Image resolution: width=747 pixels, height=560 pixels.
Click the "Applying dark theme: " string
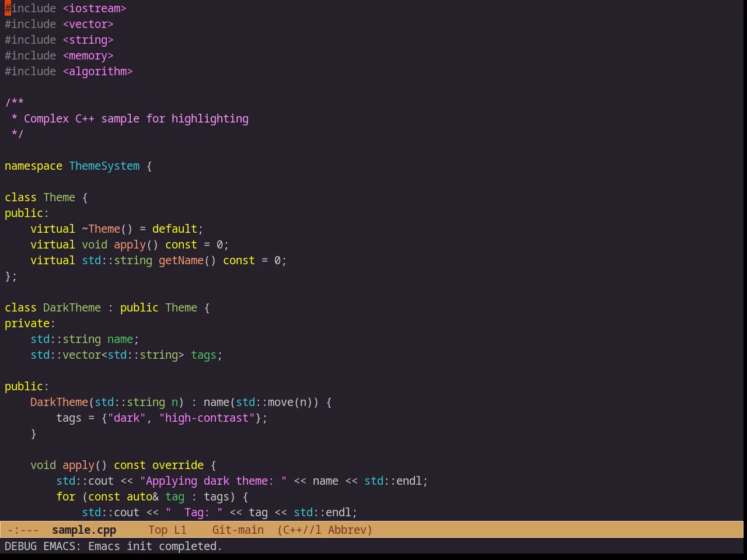pyautogui.click(x=213, y=481)
